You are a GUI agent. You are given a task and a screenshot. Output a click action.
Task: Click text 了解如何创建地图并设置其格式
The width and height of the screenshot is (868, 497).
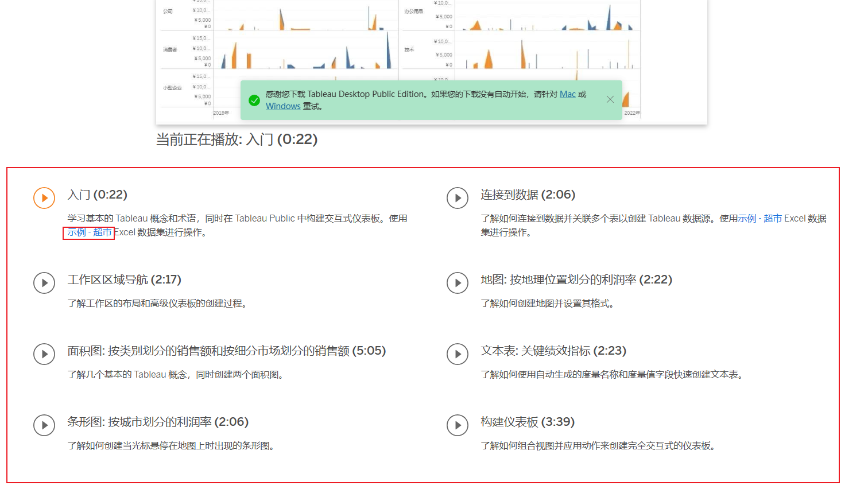[547, 304]
